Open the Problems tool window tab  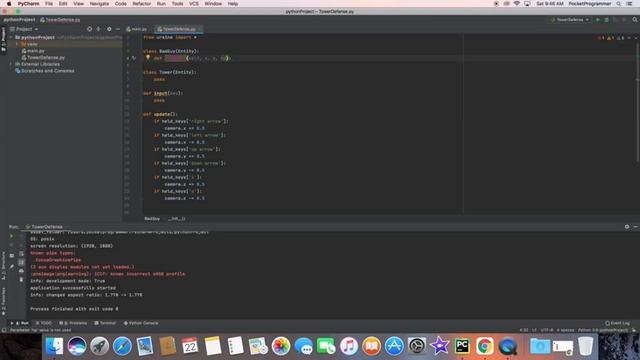[73, 323]
